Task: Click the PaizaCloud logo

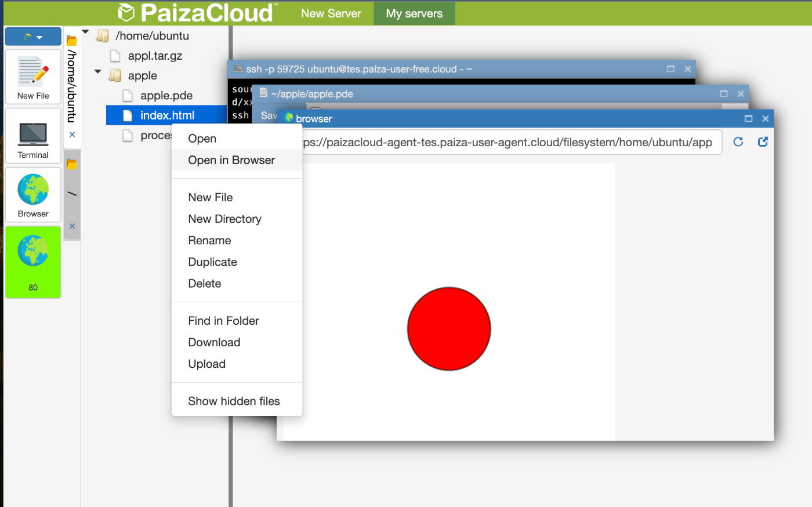Action: (194, 13)
